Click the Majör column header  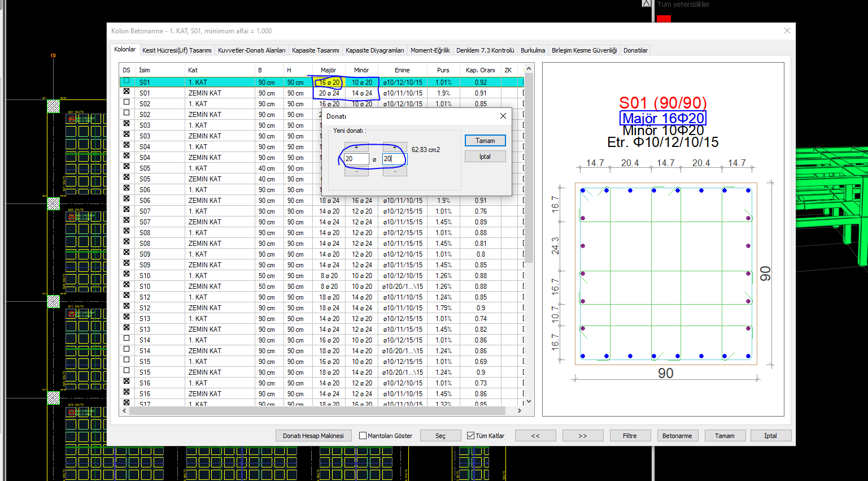tap(329, 70)
